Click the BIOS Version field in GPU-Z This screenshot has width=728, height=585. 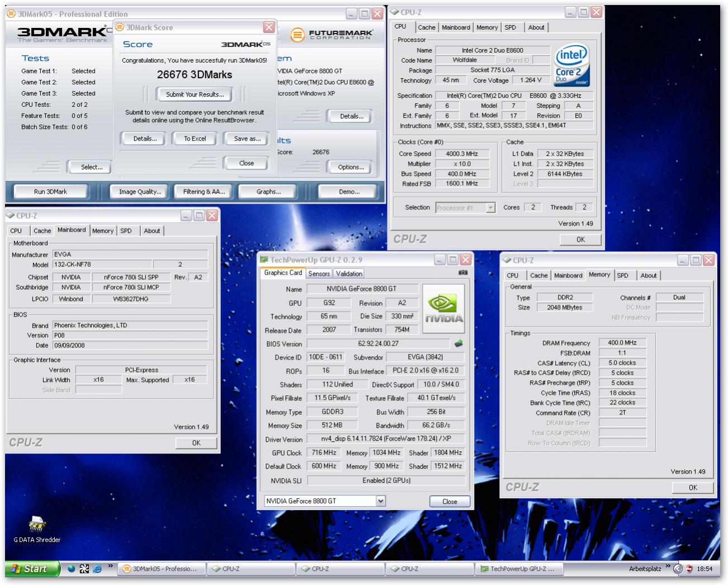click(x=378, y=343)
